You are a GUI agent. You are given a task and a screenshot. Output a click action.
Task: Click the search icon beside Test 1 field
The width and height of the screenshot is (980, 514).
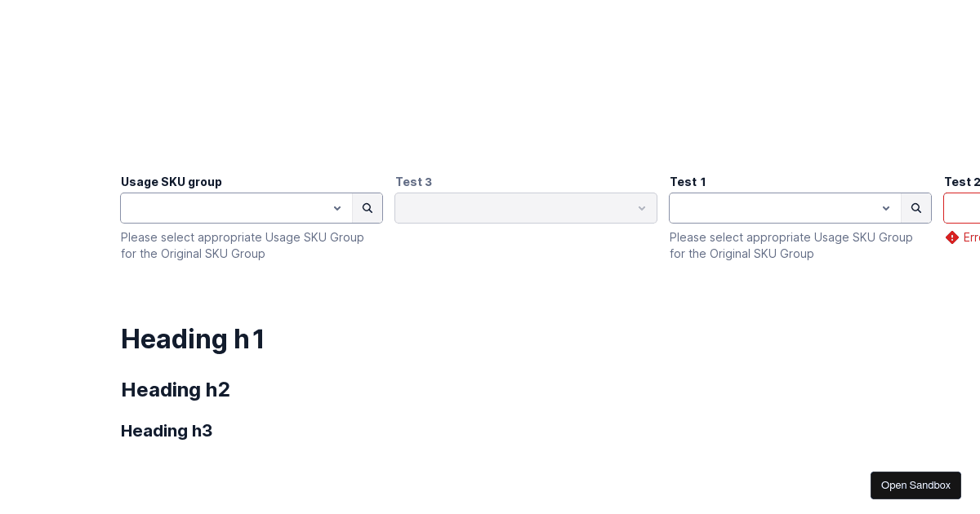pos(915,208)
